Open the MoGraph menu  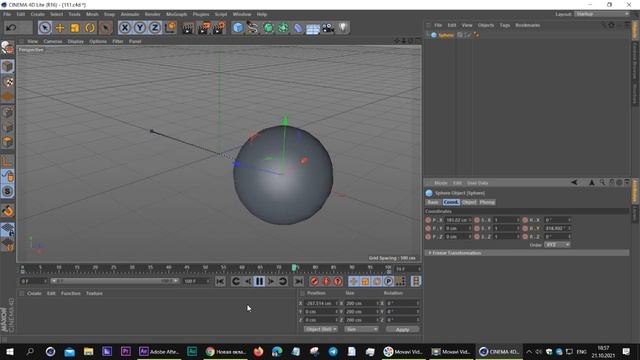(x=176, y=14)
